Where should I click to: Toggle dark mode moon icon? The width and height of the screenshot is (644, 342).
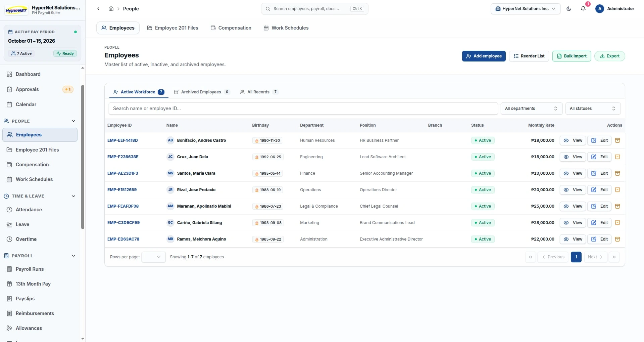tap(569, 9)
